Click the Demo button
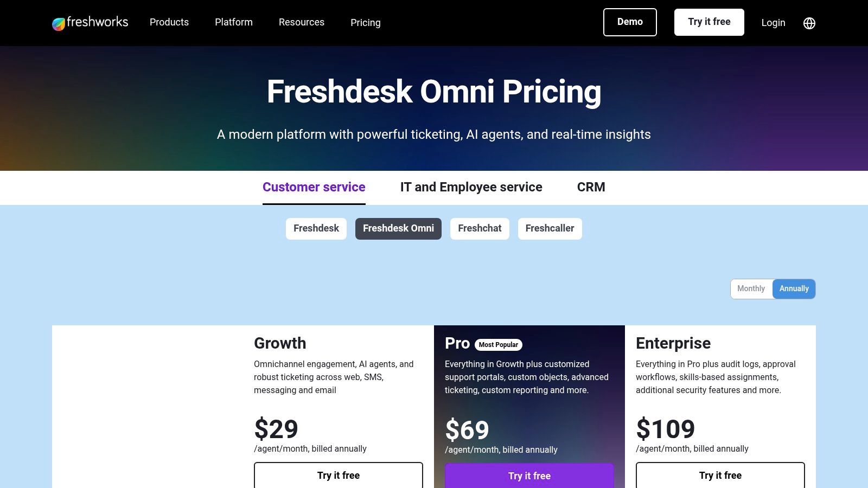 [630, 22]
